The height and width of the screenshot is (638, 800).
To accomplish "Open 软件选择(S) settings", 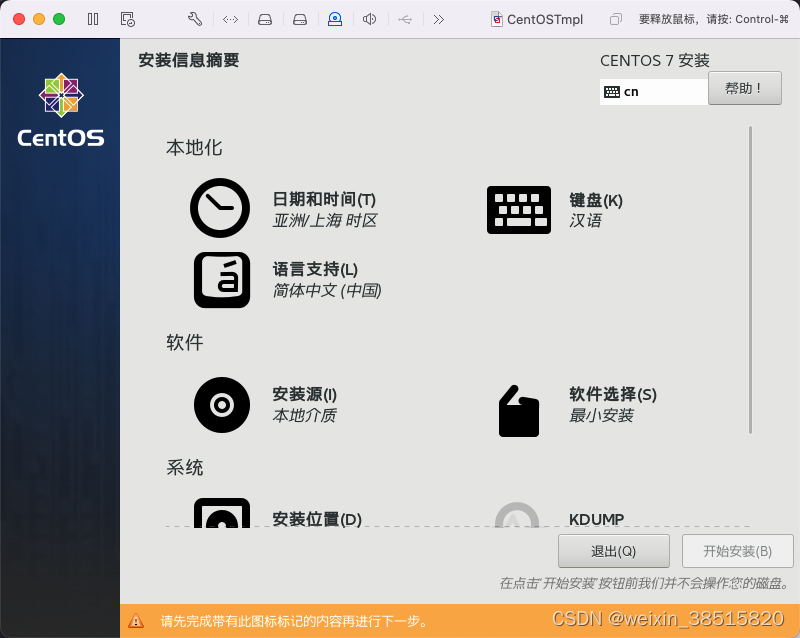I will tap(613, 394).
